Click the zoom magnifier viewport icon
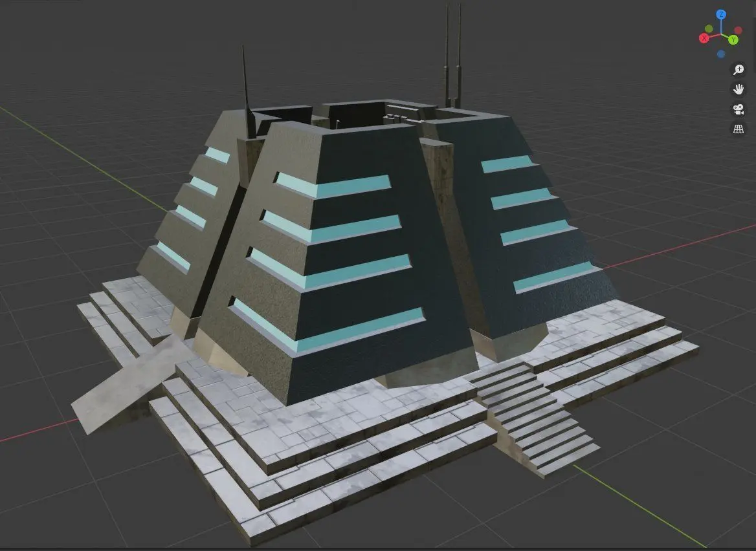The image size is (756, 551). [x=738, y=69]
